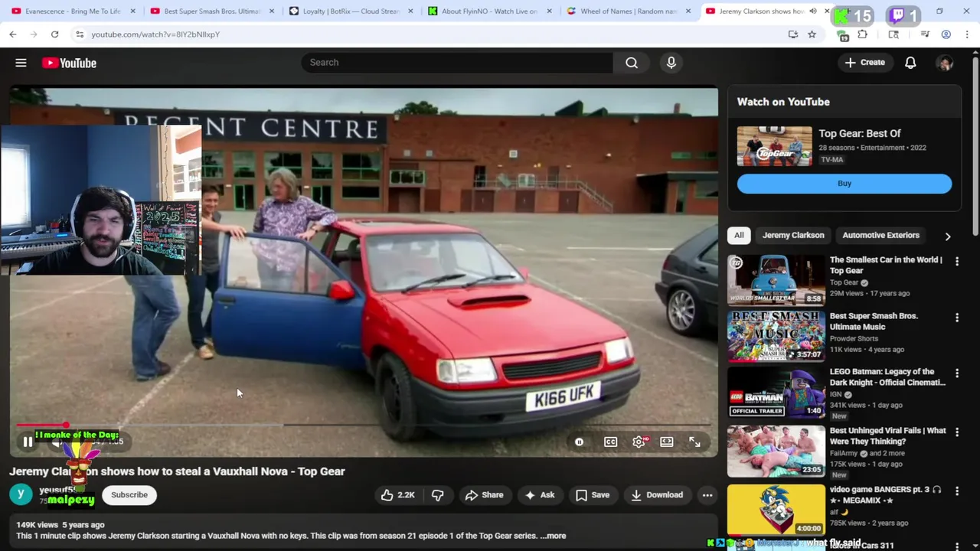
Task: Share this video
Action: point(485,495)
